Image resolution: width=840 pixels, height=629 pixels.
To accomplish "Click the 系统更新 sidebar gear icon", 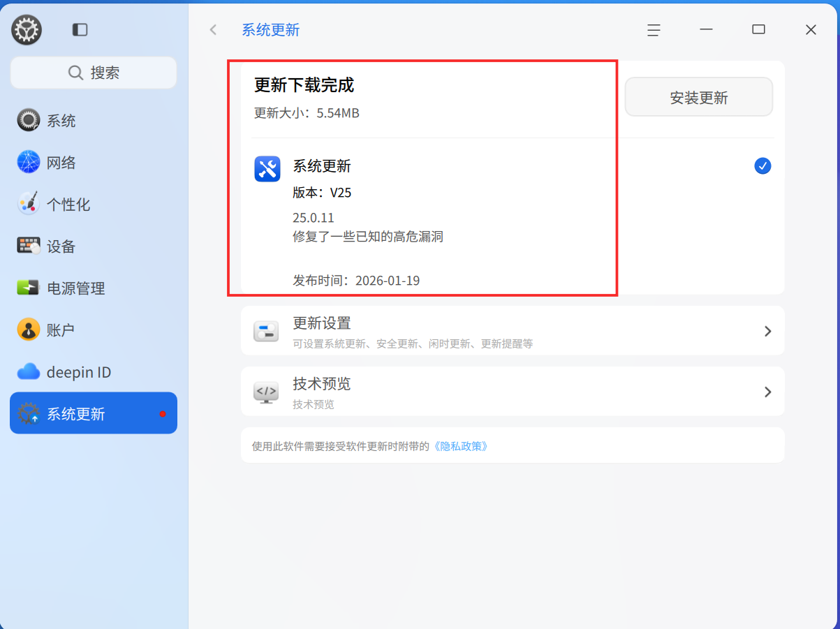I will pos(29,413).
